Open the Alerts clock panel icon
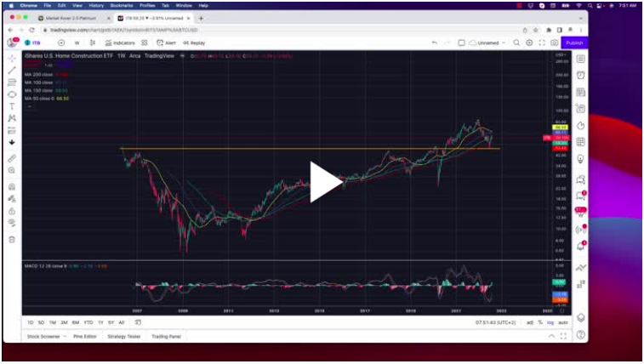Viewport: 644px width, 364px height. point(580,75)
